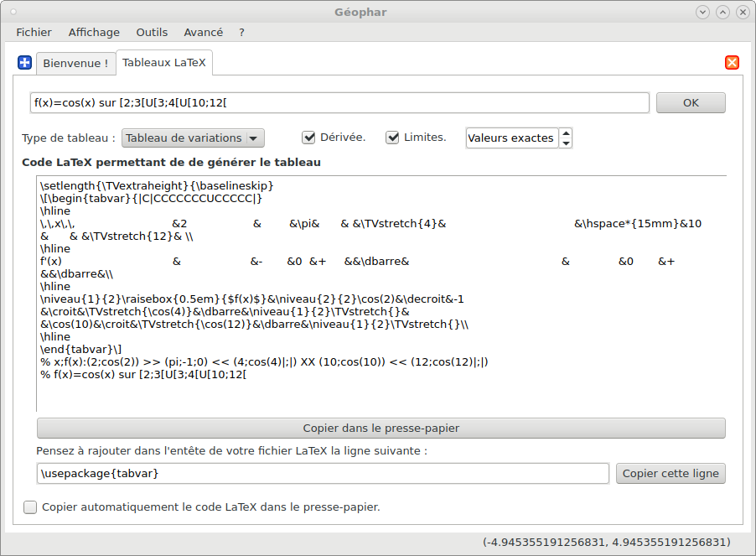Click the \end{tabvar}\] line
This screenshot has height=556, width=756.
[x=81, y=349]
